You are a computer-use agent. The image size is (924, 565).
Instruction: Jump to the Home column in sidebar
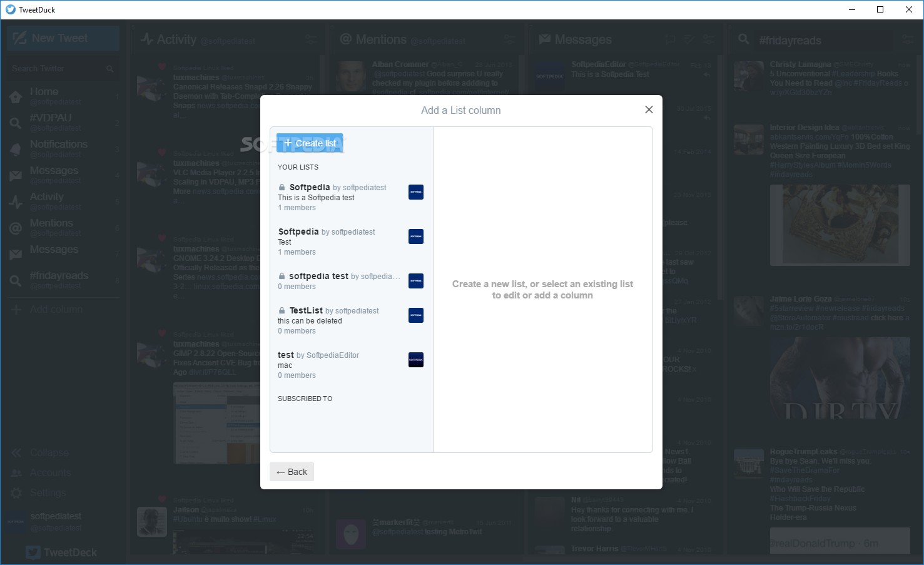pos(63,96)
